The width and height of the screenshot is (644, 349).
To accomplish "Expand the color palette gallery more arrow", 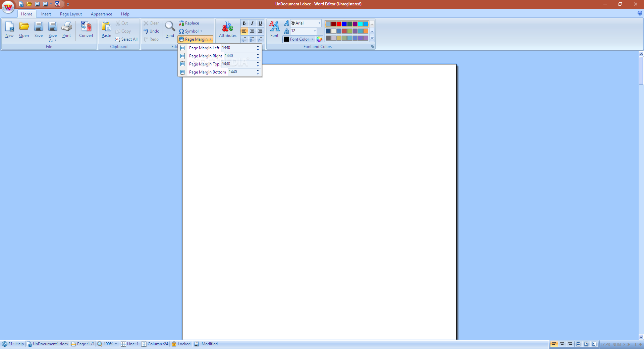I will [x=372, y=39].
